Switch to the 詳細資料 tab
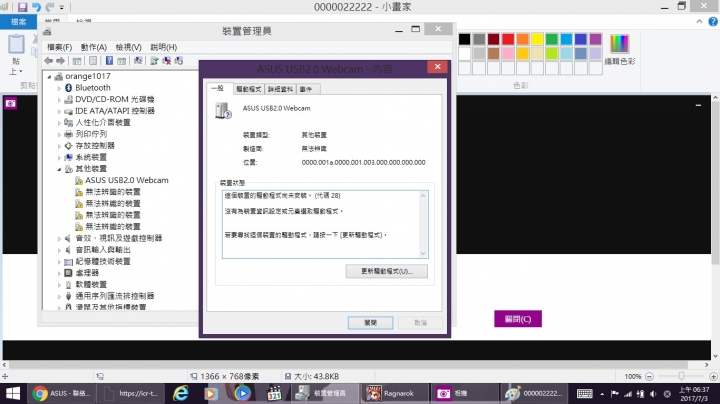This screenshot has height=404, width=720. (280, 89)
